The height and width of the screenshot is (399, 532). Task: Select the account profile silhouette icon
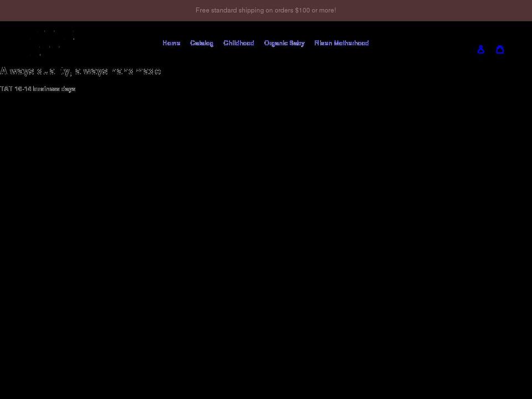[481, 49]
